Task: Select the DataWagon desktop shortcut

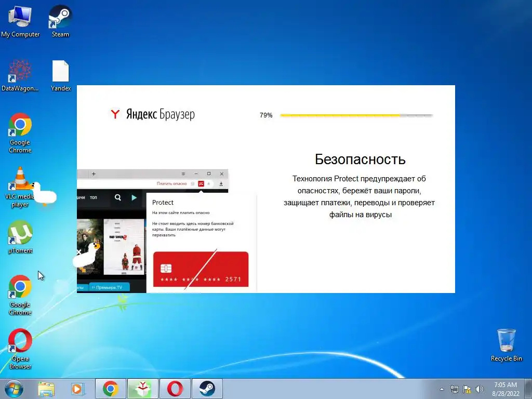Action: point(20,75)
